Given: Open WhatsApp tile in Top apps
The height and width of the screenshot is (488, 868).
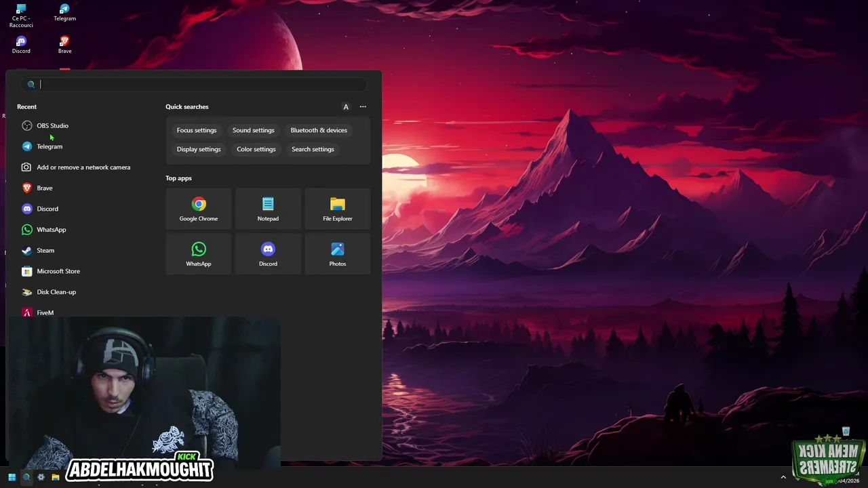Looking at the screenshot, I should (x=199, y=254).
